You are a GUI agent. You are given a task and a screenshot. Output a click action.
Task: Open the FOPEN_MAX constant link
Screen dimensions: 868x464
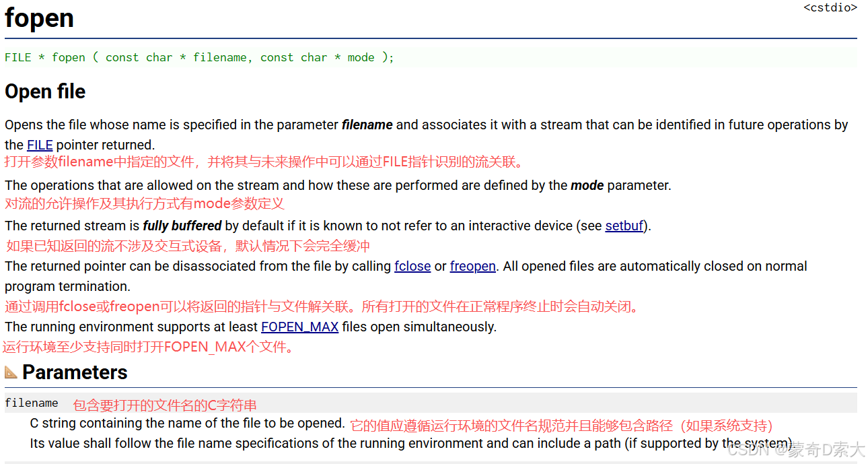(300, 327)
